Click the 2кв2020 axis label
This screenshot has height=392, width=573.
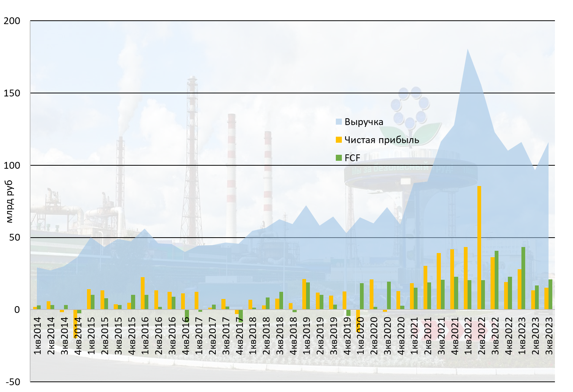pos(373,336)
